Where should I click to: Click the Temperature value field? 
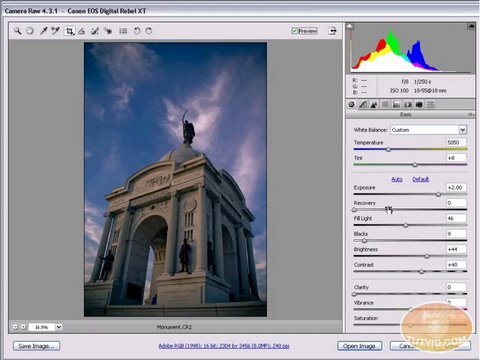(x=456, y=142)
